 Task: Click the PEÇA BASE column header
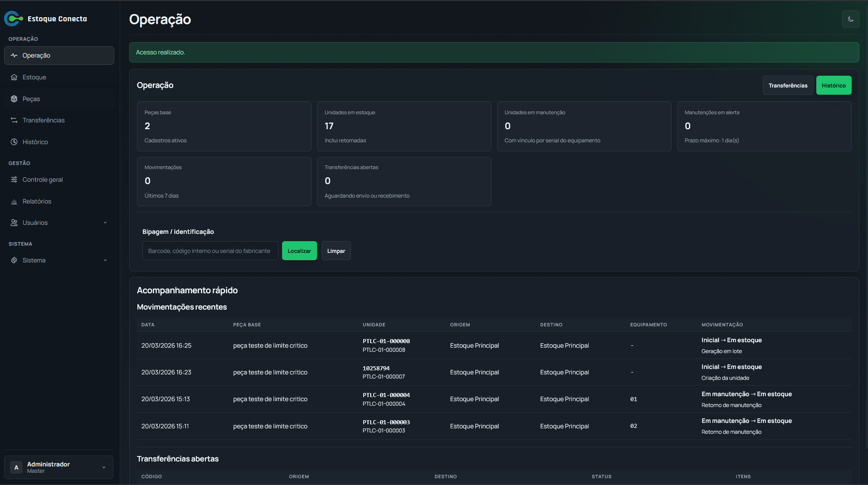pos(247,325)
